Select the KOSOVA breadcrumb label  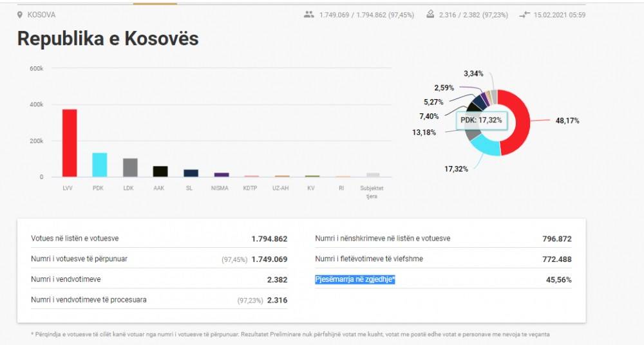pyautogui.click(x=41, y=15)
